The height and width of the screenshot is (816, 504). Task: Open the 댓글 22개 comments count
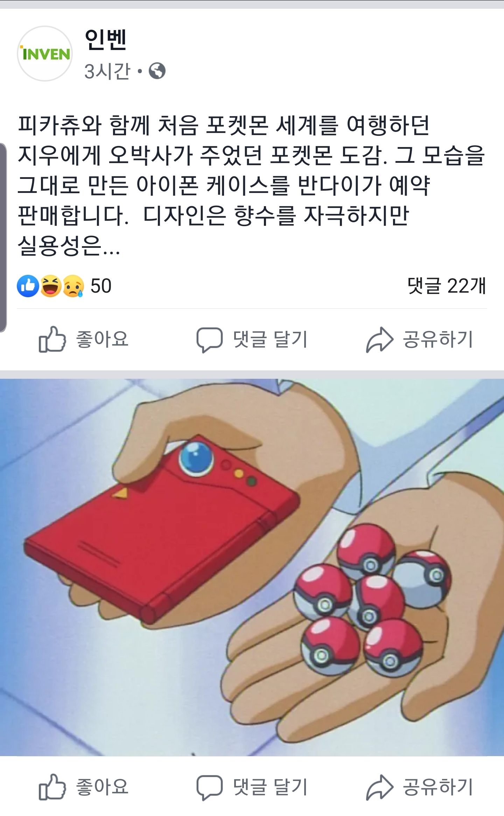(447, 286)
